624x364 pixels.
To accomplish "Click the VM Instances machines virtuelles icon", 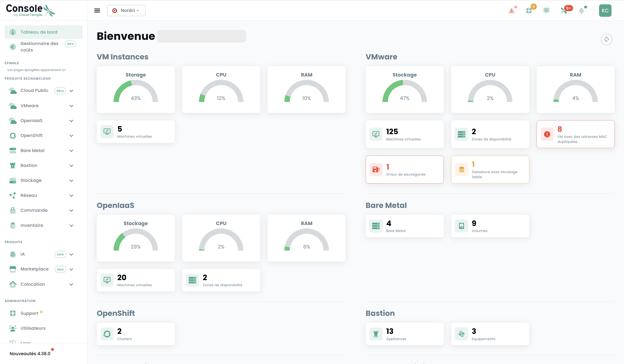I will tap(107, 131).
